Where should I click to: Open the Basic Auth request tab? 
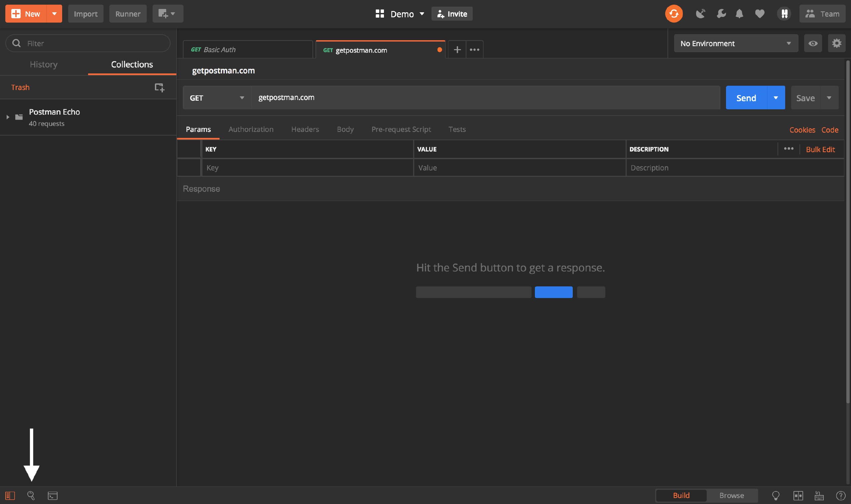coord(248,50)
